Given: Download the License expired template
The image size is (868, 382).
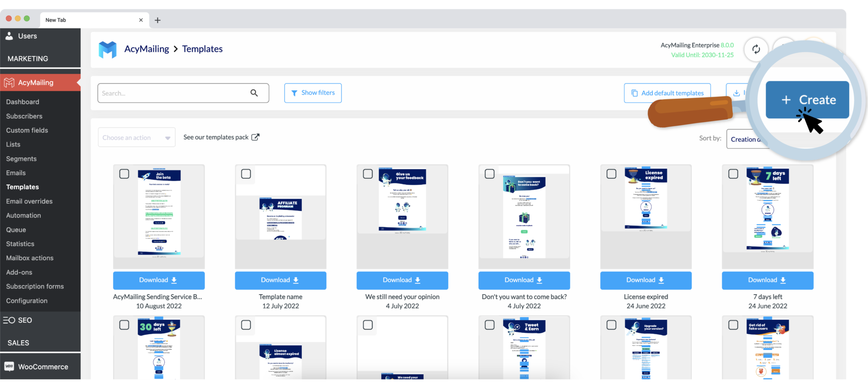Looking at the screenshot, I should coord(646,280).
